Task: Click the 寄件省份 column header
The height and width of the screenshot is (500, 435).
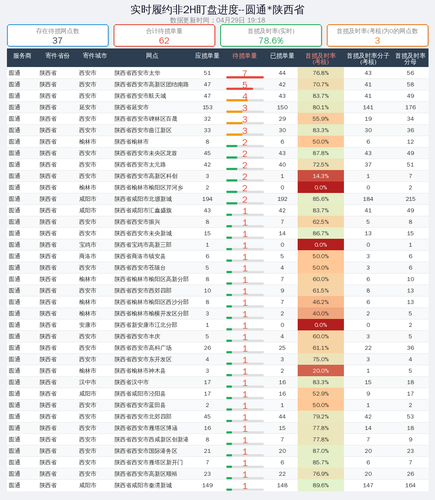Action: 57,56
